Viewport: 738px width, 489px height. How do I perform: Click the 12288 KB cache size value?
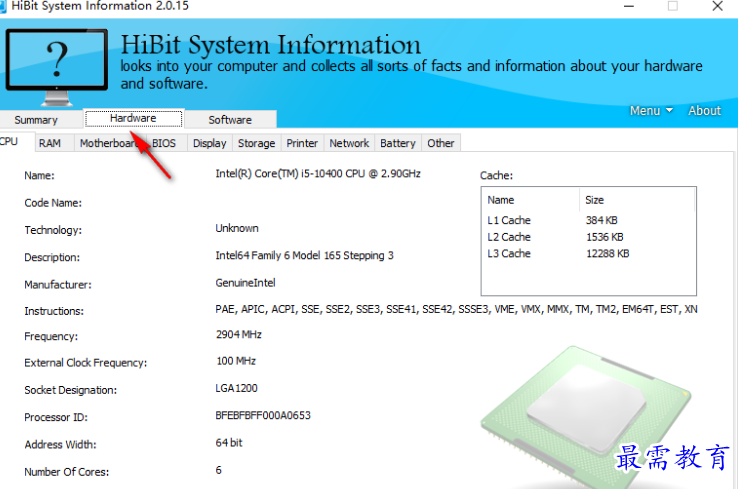click(x=608, y=253)
